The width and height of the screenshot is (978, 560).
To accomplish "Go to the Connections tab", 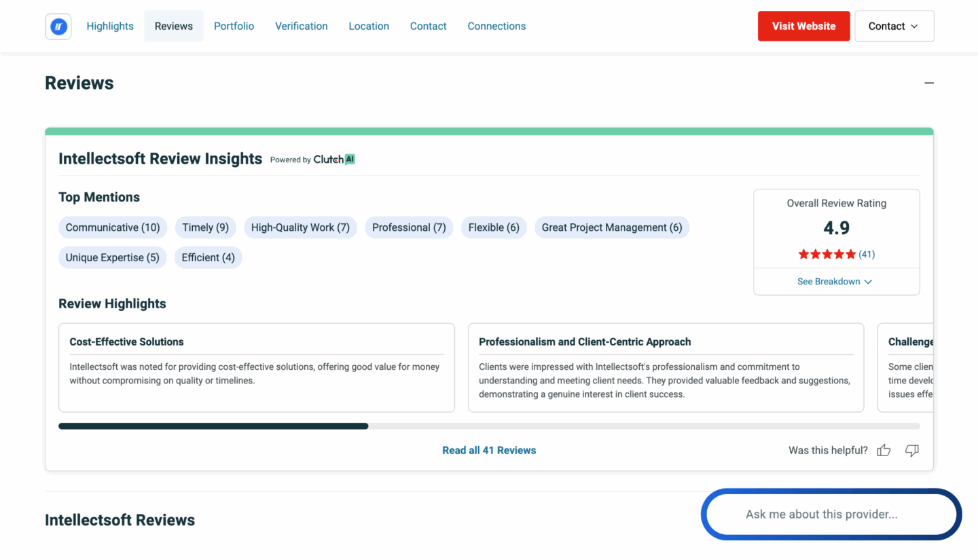I will [496, 26].
